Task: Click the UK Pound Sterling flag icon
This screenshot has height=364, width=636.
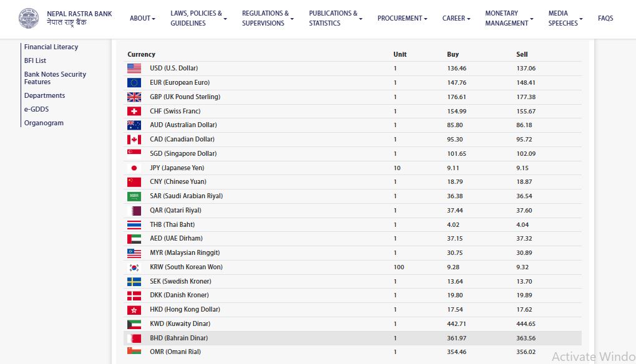Action: (134, 97)
